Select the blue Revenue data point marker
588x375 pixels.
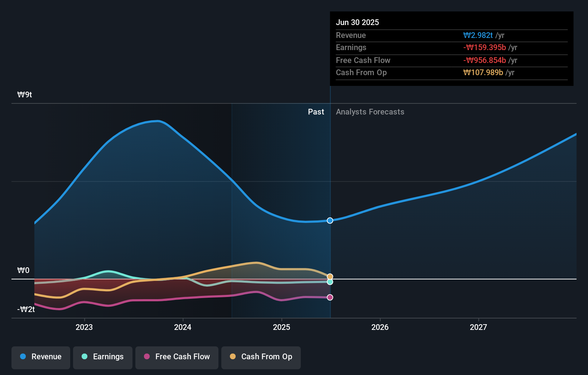[330, 220]
